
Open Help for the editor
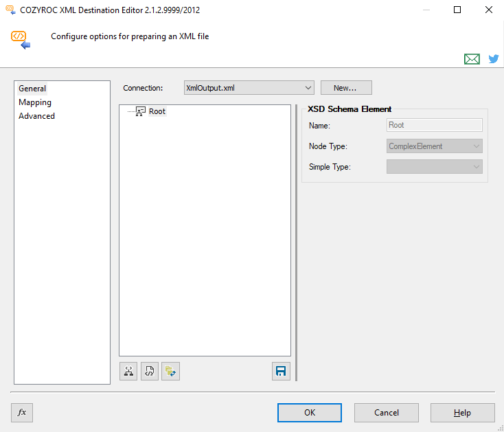tap(463, 413)
